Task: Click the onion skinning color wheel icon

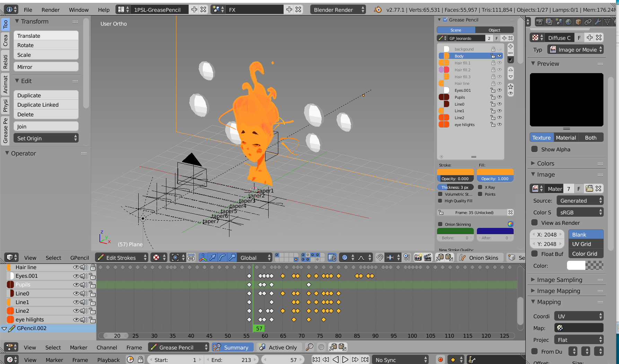Action: coord(511,224)
